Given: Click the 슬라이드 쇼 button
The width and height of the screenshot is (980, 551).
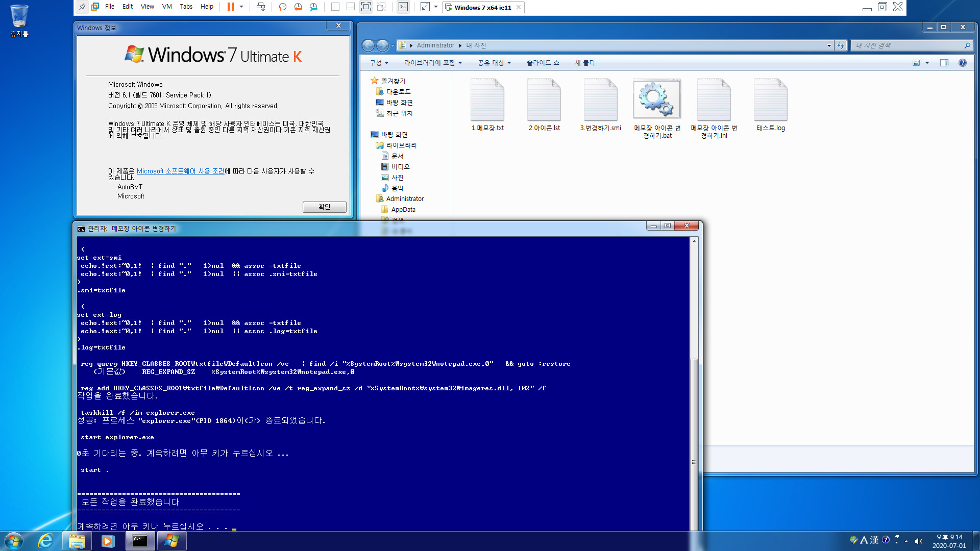Looking at the screenshot, I should coord(543,63).
